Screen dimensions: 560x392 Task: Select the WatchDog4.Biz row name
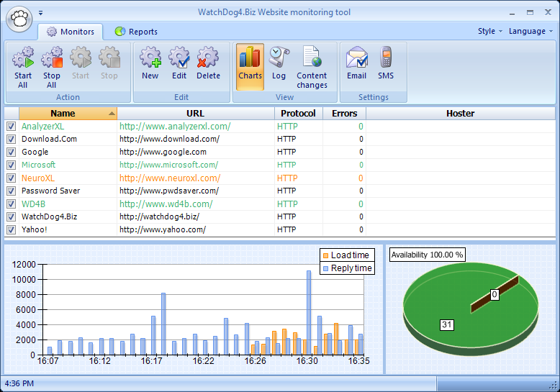49,216
